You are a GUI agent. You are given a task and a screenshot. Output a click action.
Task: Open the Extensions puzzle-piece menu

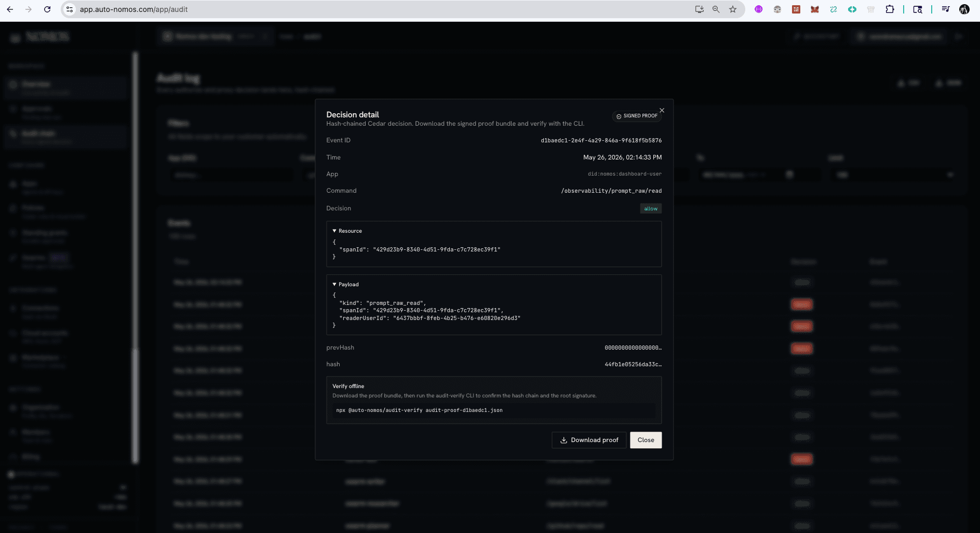pyautogui.click(x=890, y=9)
